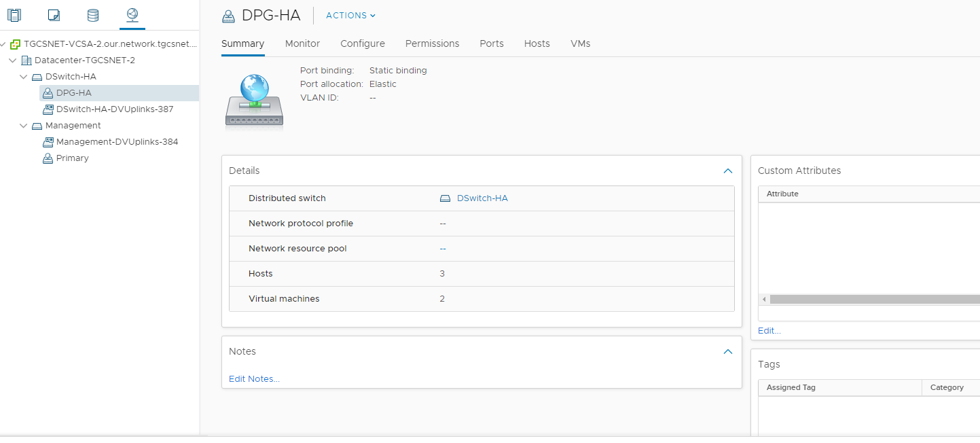The image size is (980, 443).
Task: Collapse the DSwitch-HA tree node
Action: click(24, 77)
